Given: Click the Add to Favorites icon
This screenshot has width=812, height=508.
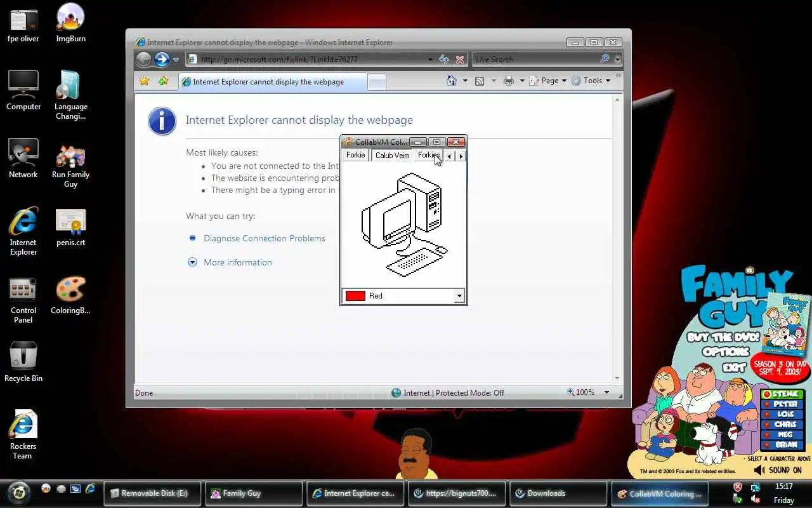Looking at the screenshot, I should [x=164, y=81].
